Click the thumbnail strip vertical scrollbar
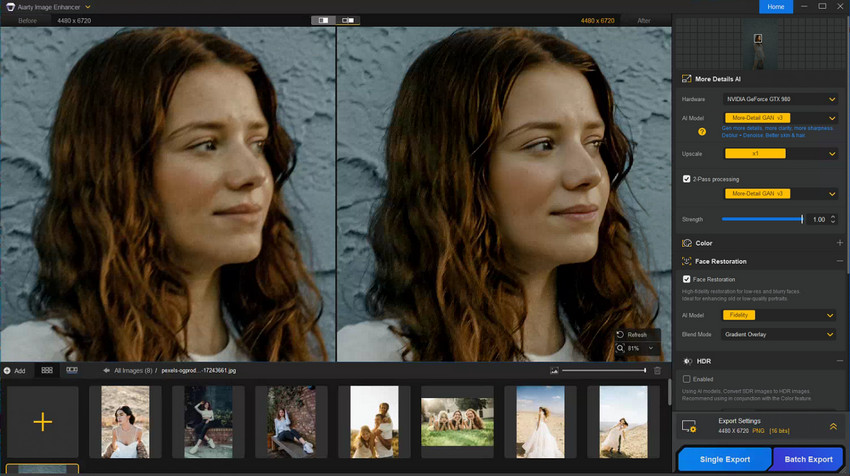The image size is (850, 476). coord(669,393)
